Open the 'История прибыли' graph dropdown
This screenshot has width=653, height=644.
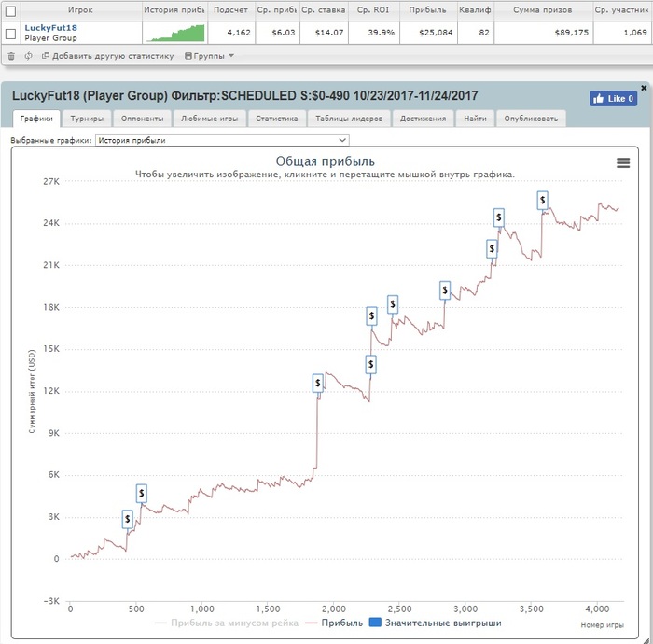click(x=222, y=140)
